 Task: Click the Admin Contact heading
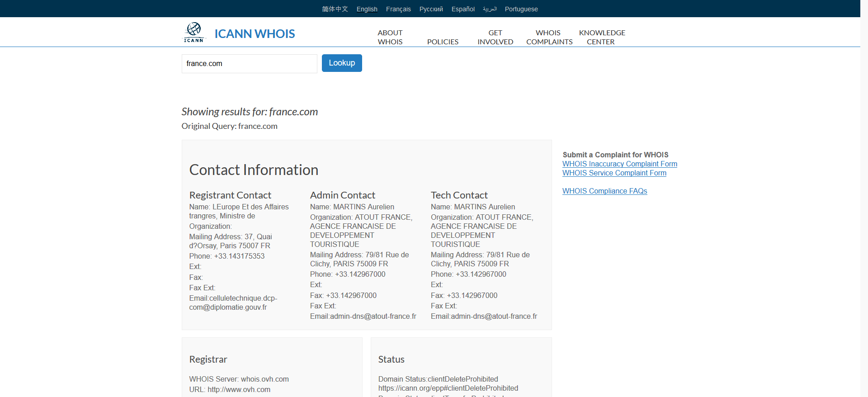(342, 195)
